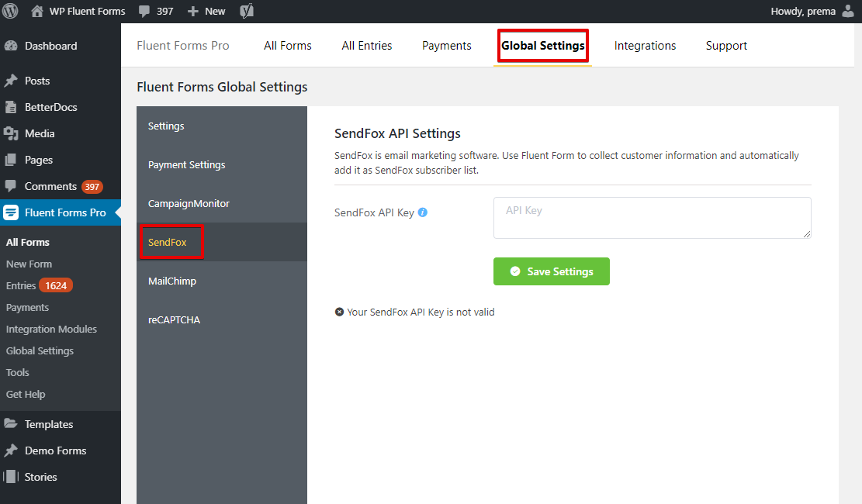This screenshot has height=504, width=862.
Task: Open Integration Modules in the sidebar
Action: (x=51, y=330)
